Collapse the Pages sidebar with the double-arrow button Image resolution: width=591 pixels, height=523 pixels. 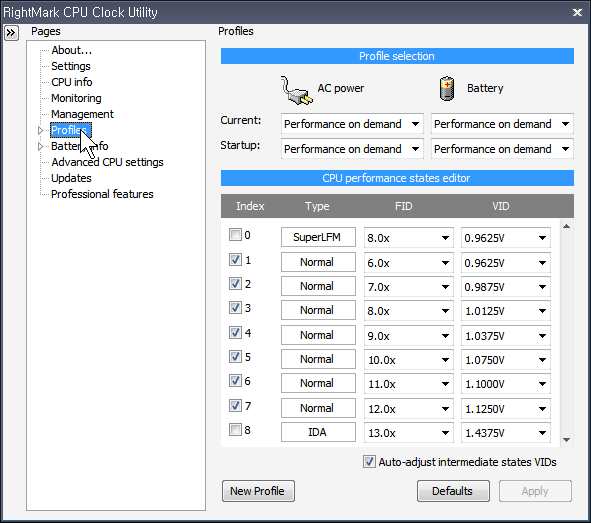11,33
